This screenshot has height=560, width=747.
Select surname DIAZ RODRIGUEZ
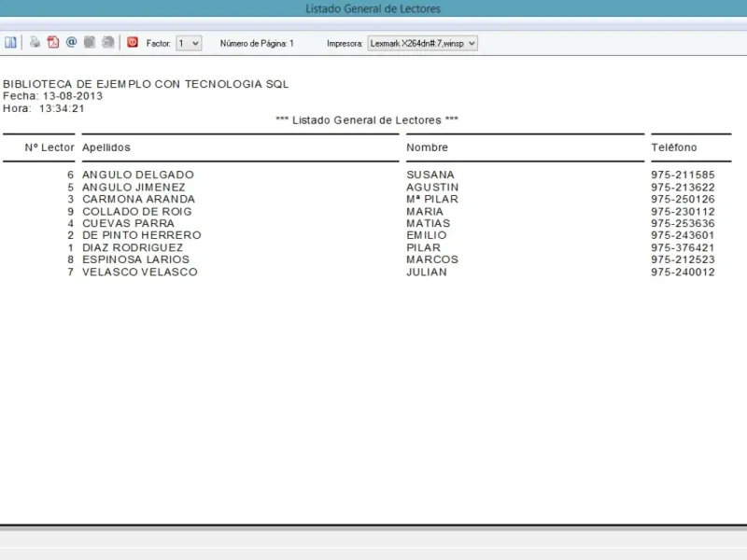[133, 247]
